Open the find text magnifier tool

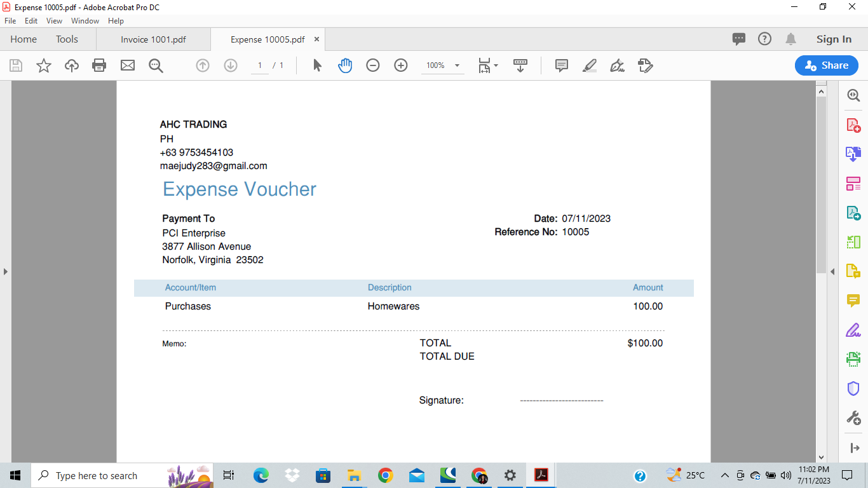click(x=156, y=65)
